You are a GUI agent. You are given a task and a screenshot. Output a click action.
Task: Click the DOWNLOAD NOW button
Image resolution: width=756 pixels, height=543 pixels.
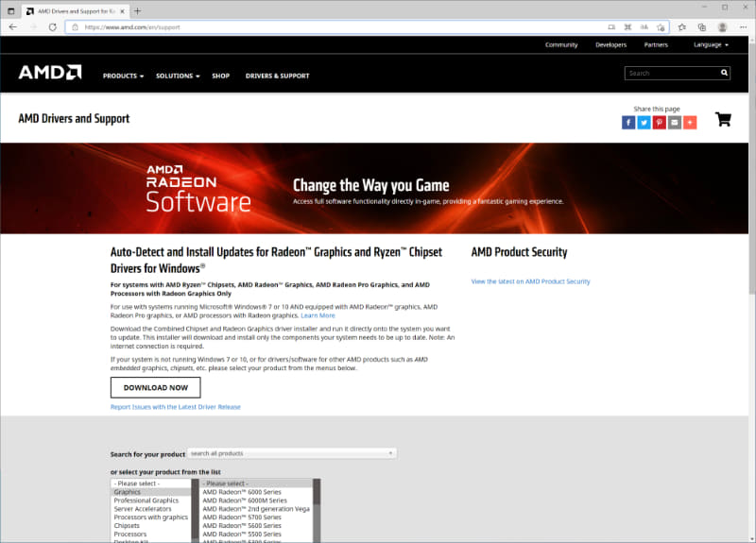pos(156,387)
